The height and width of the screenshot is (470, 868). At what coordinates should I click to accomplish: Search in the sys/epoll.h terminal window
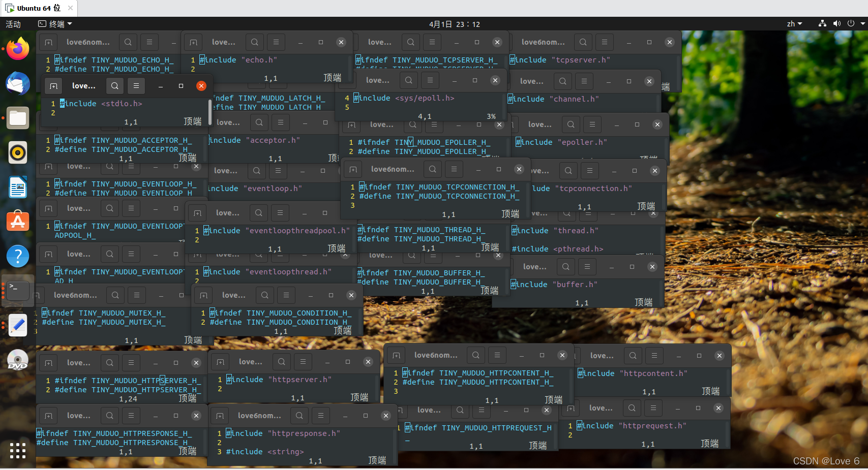point(409,80)
